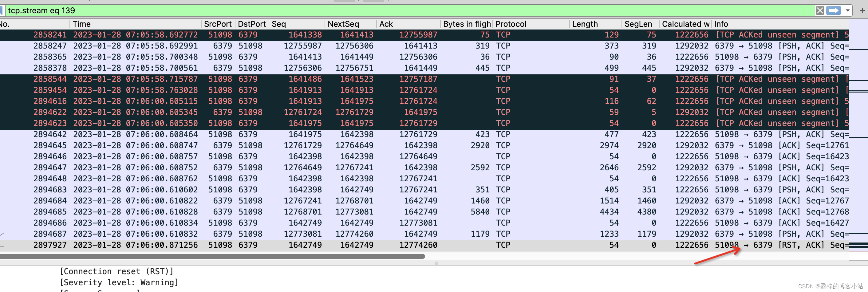Clear the display filter using the X icon
Image resolution: width=868 pixels, height=292 pixels.
pos(820,10)
